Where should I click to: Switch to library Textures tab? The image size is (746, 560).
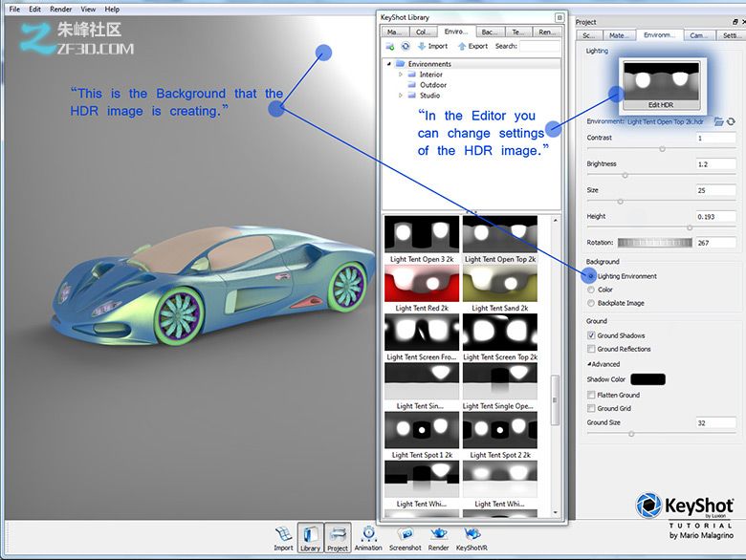517,32
